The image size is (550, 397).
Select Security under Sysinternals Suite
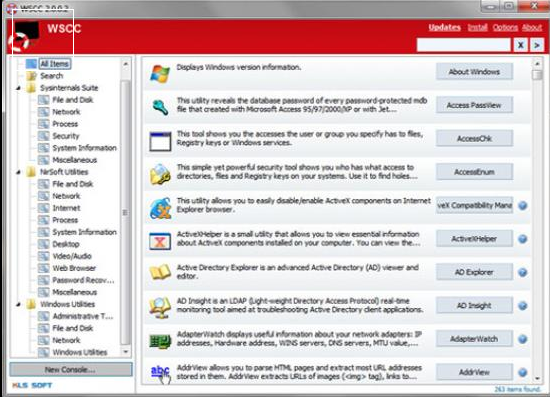[x=66, y=136]
